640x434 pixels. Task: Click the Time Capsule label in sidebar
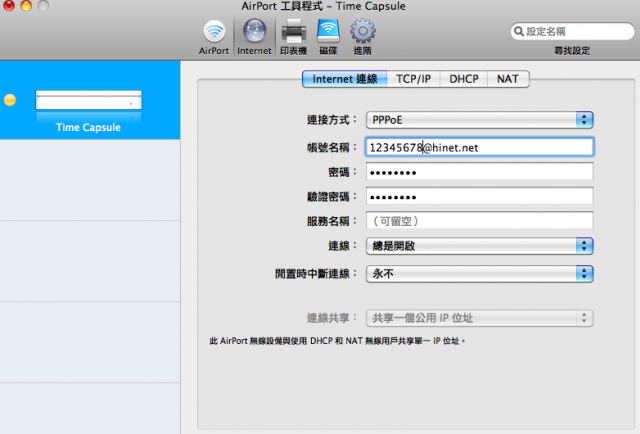tap(88, 127)
